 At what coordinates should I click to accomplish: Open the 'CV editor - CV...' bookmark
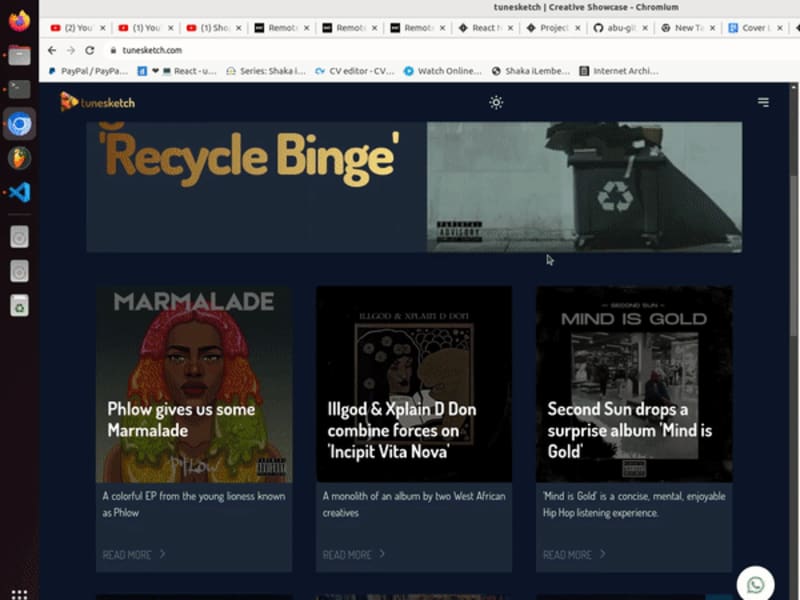[355, 71]
